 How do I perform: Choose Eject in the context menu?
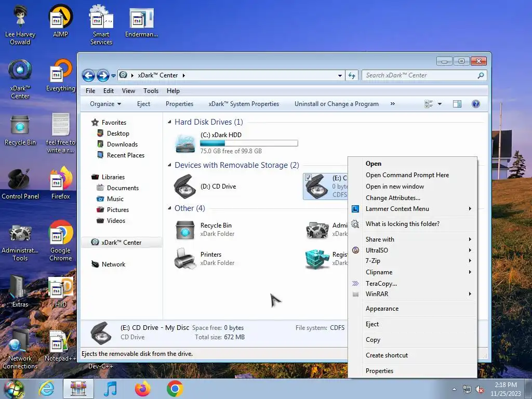coord(413,324)
